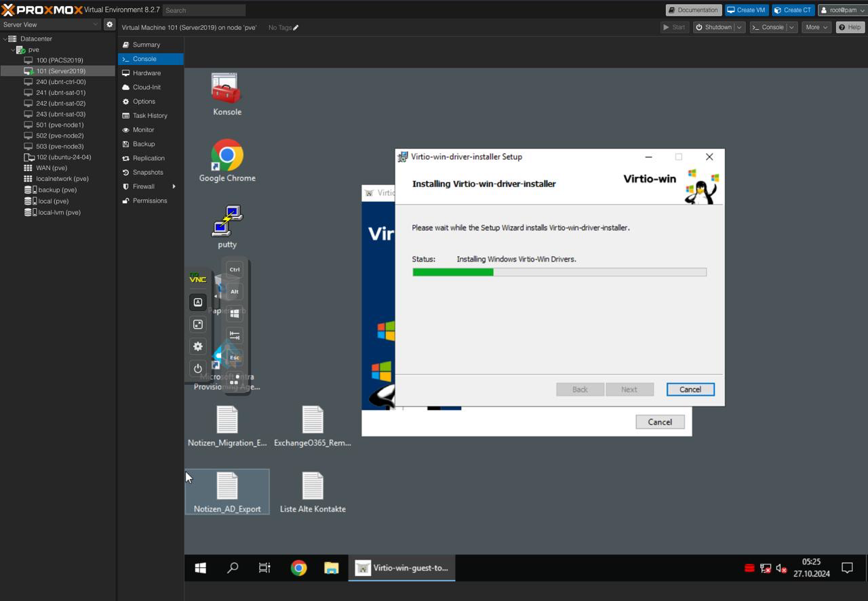
Task: Expand the Firewall submenu arrow
Action: 174,186
